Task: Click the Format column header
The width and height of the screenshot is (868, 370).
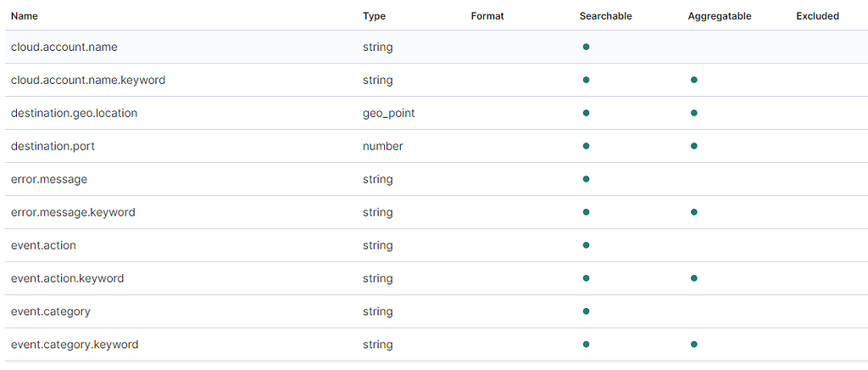Action: [x=487, y=16]
